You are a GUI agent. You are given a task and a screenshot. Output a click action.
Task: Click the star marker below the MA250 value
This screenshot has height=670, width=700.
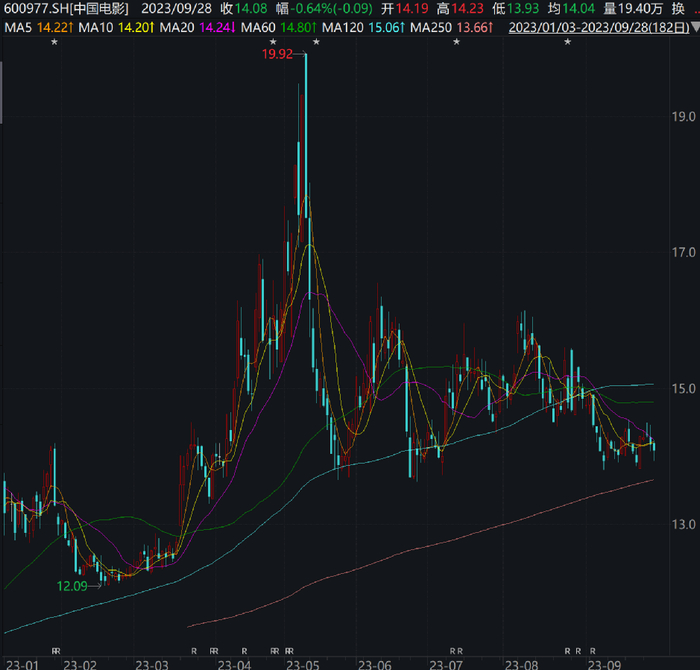pyautogui.click(x=457, y=42)
